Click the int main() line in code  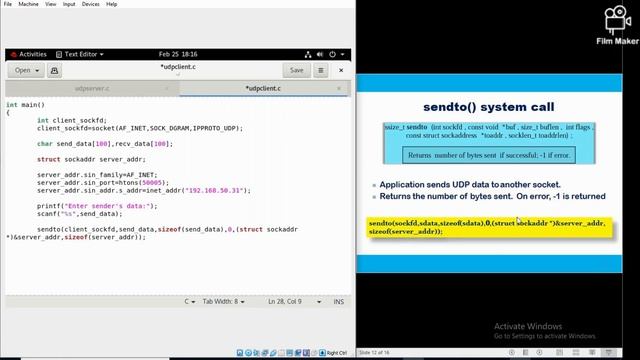pyautogui.click(x=25, y=105)
